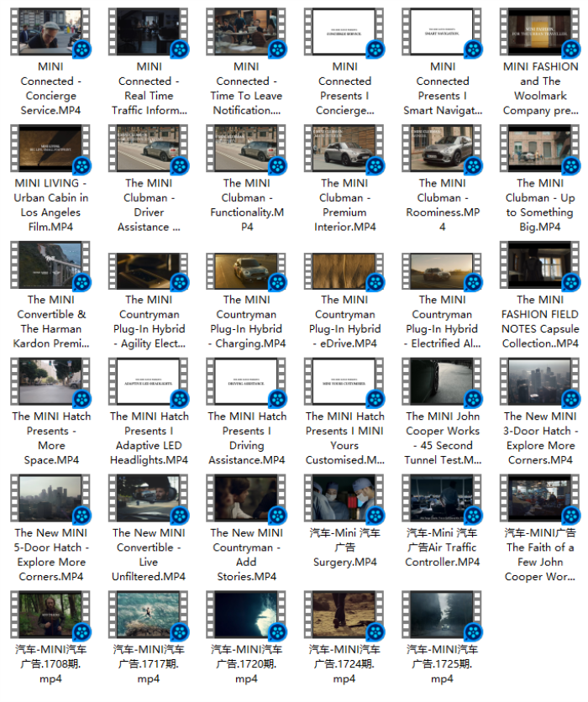Select 汽车-Mini 汽车广告 Surgery.MP4 video icon

tap(344, 498)
